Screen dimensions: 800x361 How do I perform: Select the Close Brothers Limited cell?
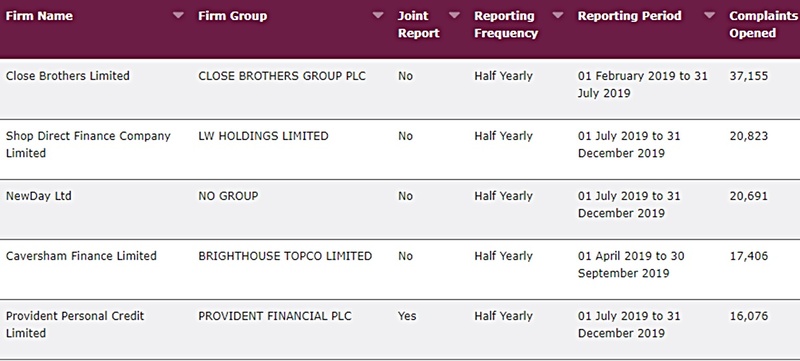(x=68, y=76)
